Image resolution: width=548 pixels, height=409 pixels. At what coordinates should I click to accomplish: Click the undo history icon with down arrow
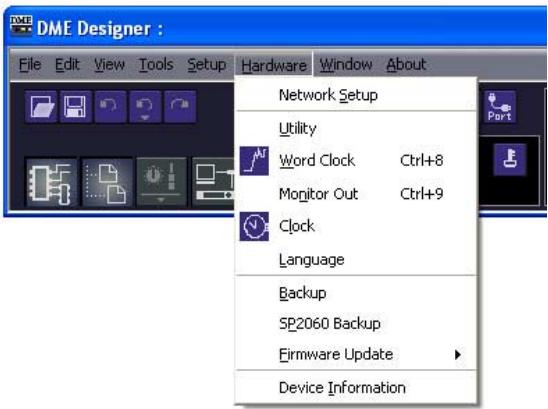[x=145, y=106]
